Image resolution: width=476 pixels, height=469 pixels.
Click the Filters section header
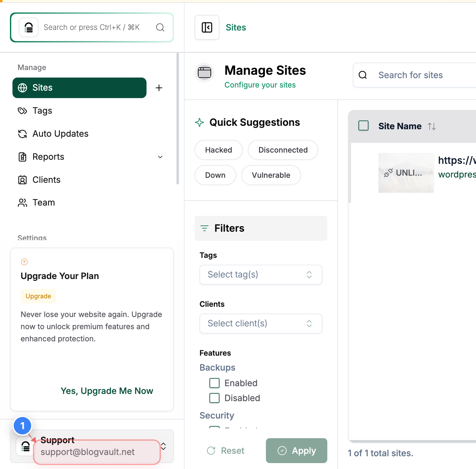(261, 228)
